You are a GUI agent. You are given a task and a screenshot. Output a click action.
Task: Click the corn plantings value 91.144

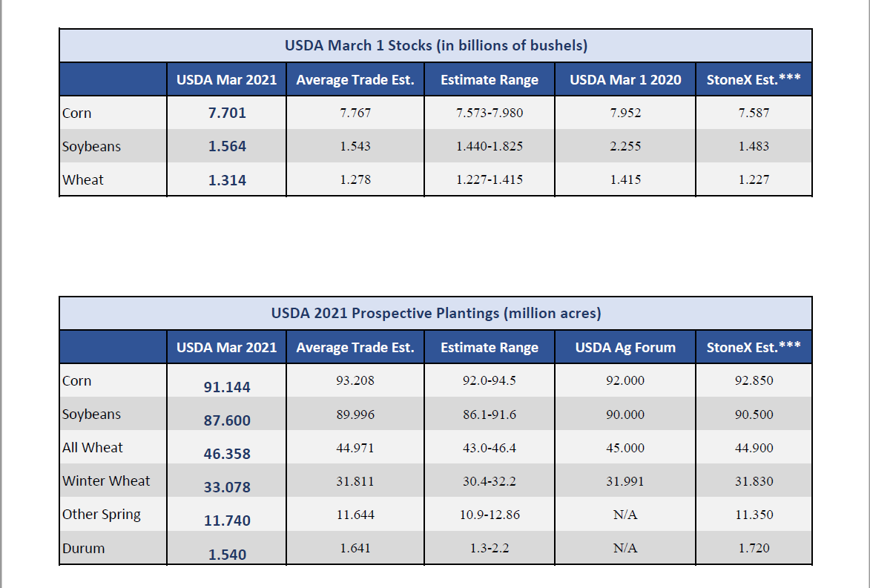tap(227, 387)
